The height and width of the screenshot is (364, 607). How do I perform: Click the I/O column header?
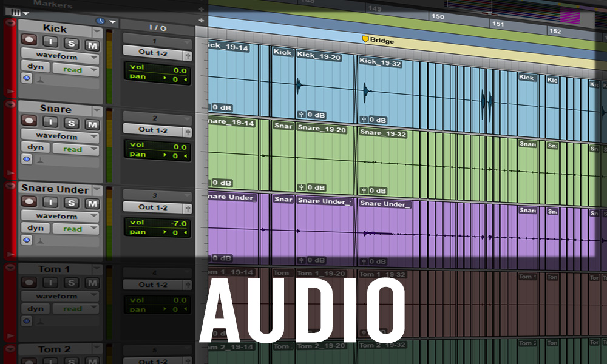click(x=158, y=28)
